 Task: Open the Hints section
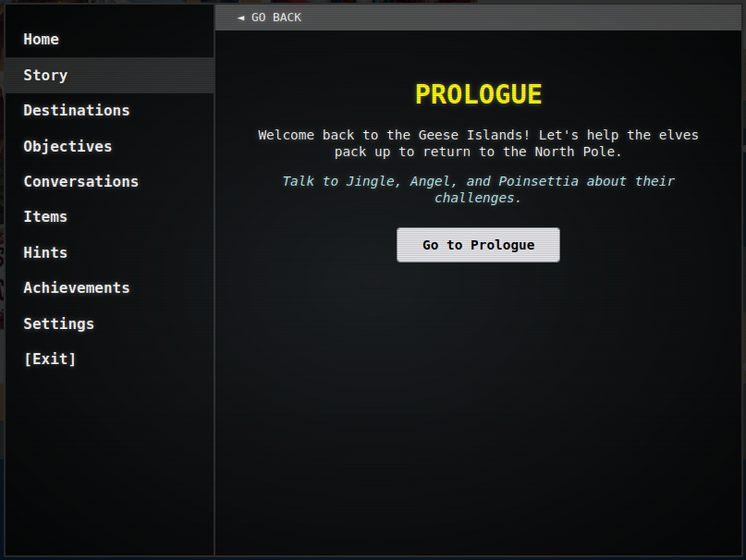pyautogui.click(x=45, y=253)
